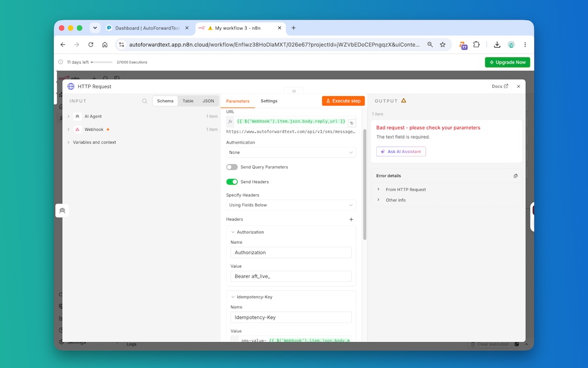Click the trial days-left info icon

pyautogui.click(x=61, y=62)
